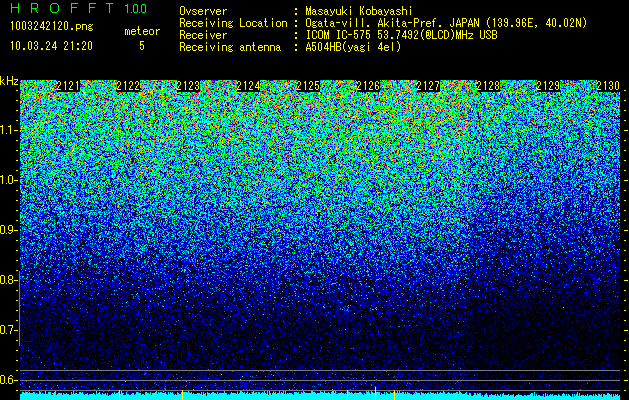This screenshot has height=400, width=629.
Task: Click the 2123 time label
Action: (188, 86)
